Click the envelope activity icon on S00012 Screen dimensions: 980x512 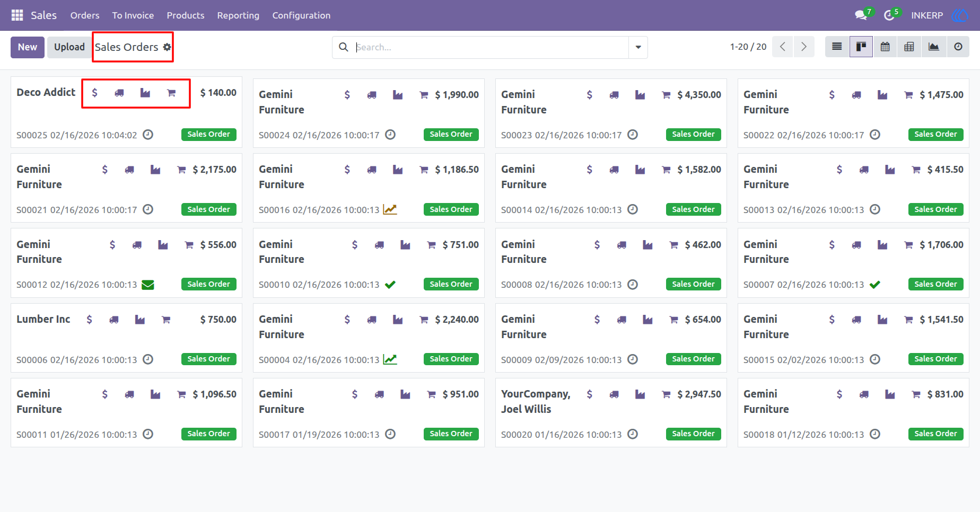[x=148, y=285]
